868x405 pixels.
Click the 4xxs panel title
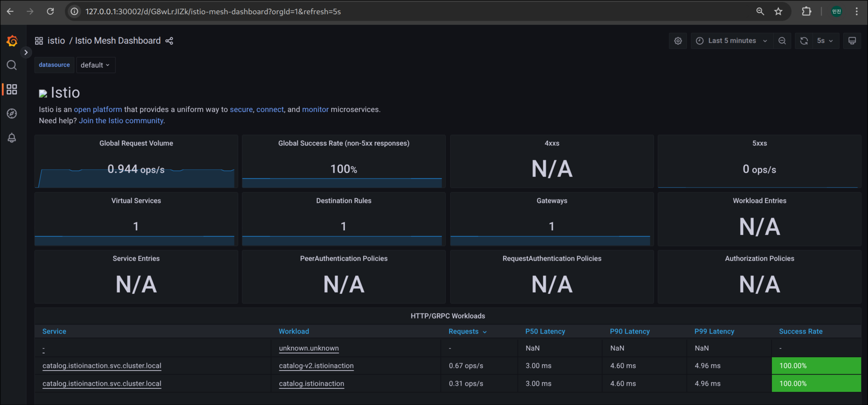[552, 143]
